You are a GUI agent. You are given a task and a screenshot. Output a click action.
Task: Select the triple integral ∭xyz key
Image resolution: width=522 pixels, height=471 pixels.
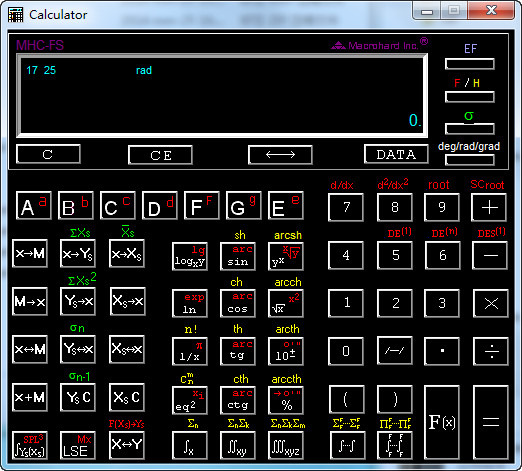click(286, 445)
